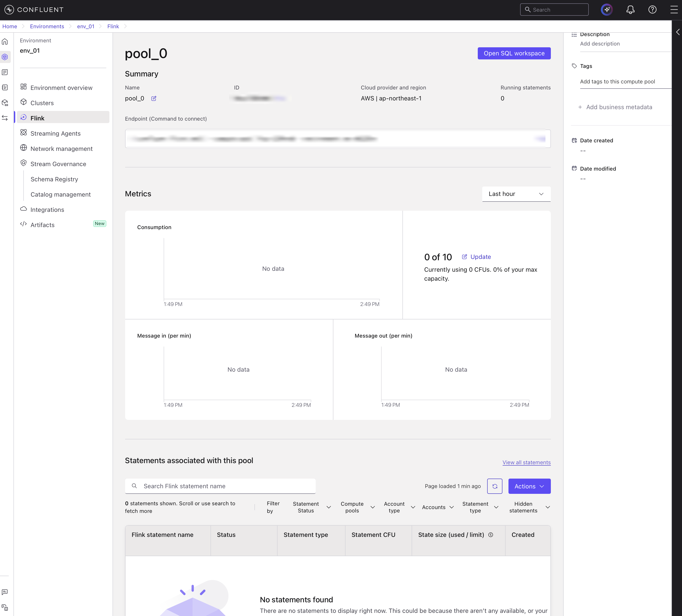Image resolution: width=682 pixels, height=616 pixels.
Task: Go to Environments breadcrumb
Action: [47, 26]
